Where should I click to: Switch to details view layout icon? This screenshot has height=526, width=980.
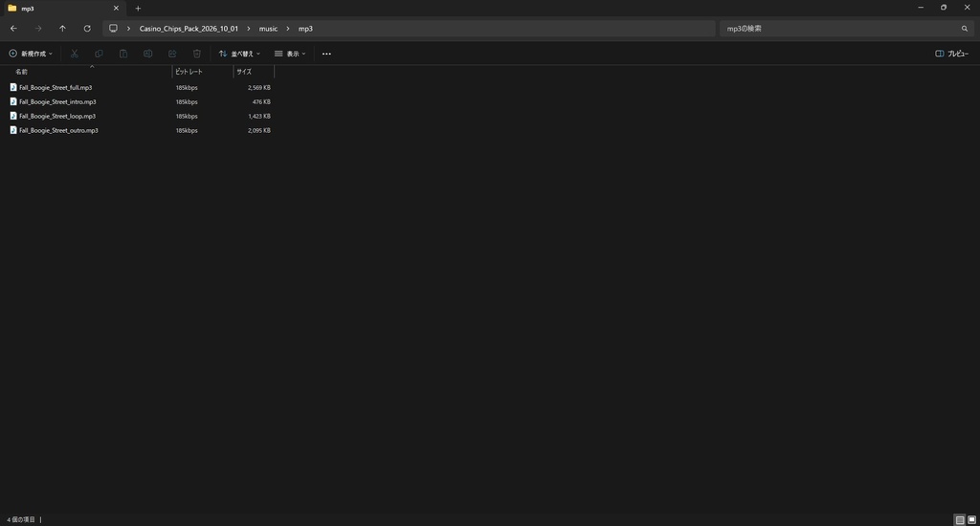pyautogui.click(x=960, y=519)
